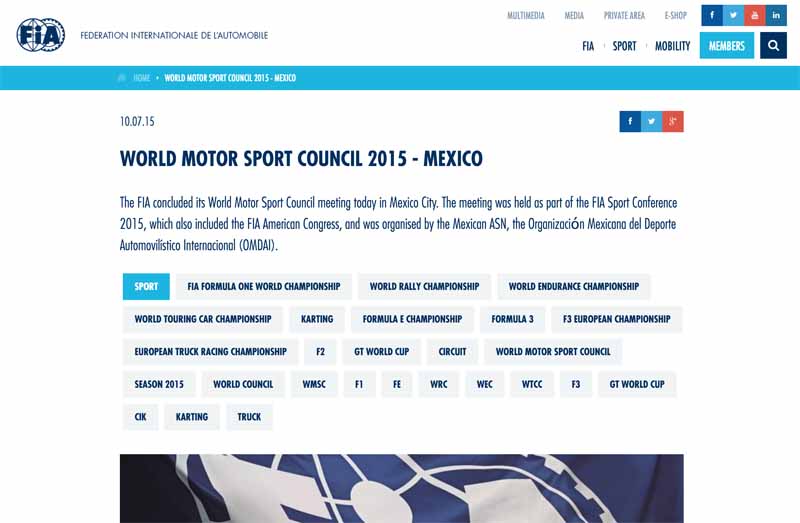
Task: Select the FE tag
Action: pos(397,384)
